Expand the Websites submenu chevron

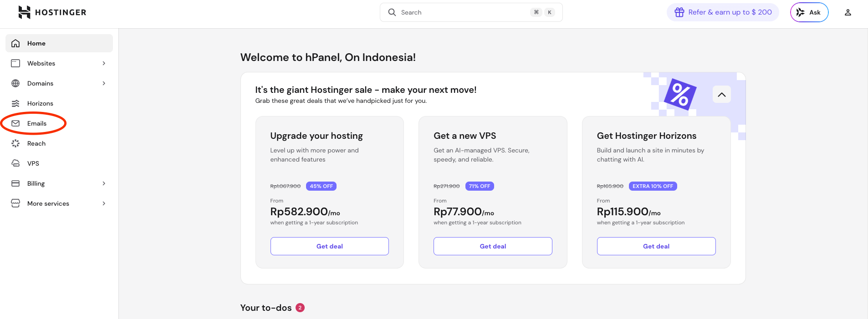pyautogui.click(x=104, y=63)
